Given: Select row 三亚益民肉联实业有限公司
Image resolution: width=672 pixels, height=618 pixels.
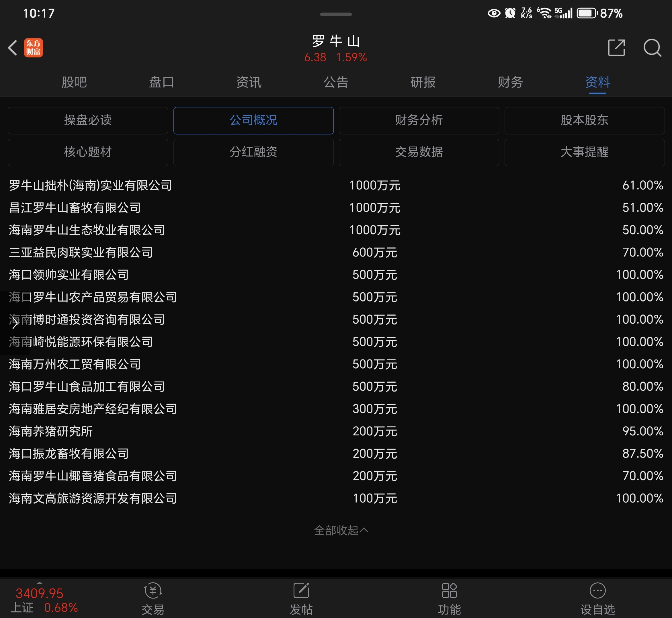Looking at the screenshot, I should point(336,253).
